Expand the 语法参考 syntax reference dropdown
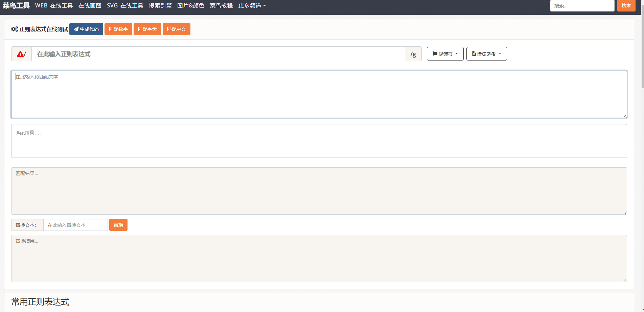 click(486, 54)
